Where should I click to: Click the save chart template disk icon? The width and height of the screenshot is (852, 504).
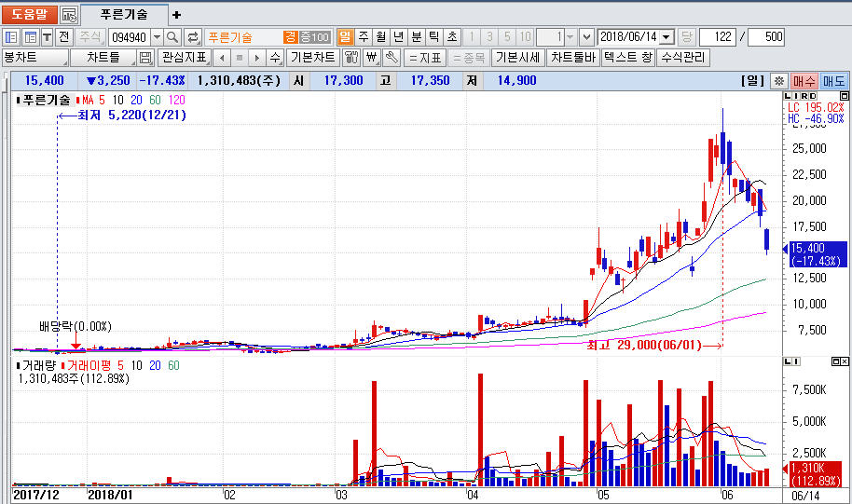(145, 58)
